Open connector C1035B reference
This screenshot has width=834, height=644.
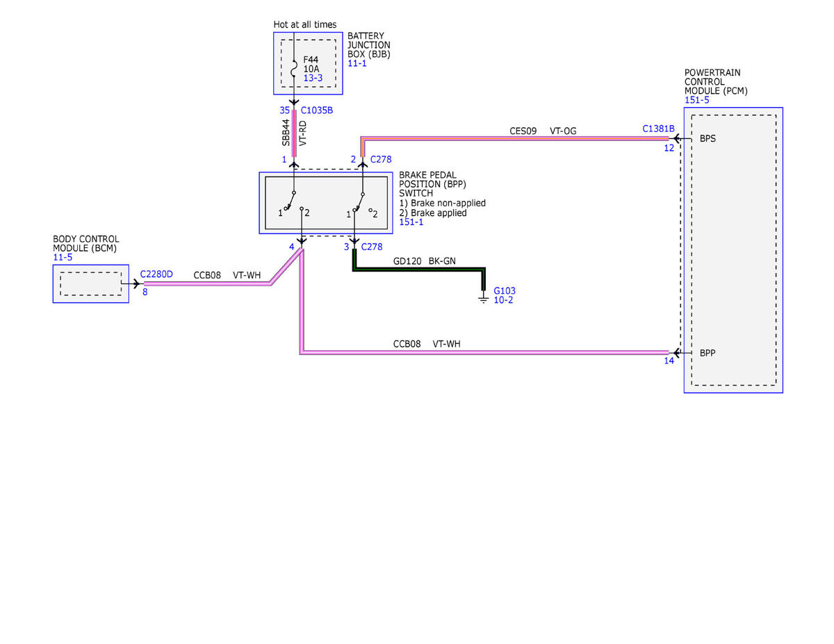pyautogui.click(x=317, y=110)
